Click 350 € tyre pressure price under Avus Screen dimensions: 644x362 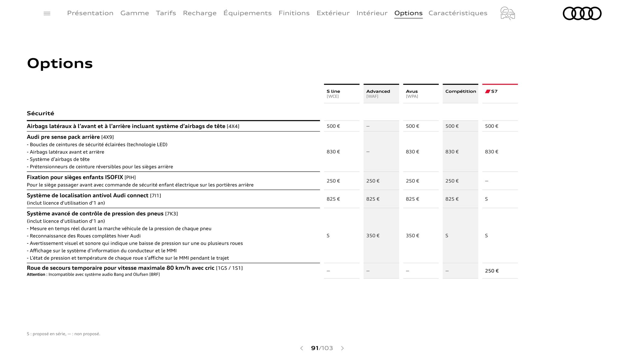click(x=412, y=236)
